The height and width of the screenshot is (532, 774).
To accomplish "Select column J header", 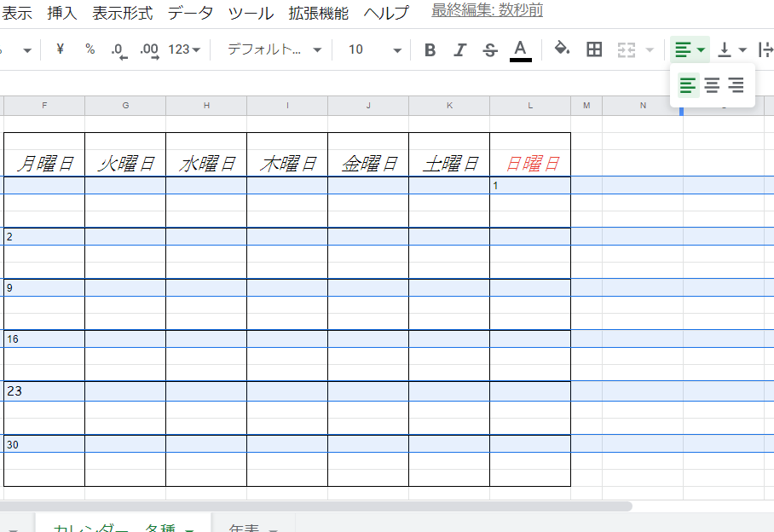I will pyautogui.click(x=368, y=106).
